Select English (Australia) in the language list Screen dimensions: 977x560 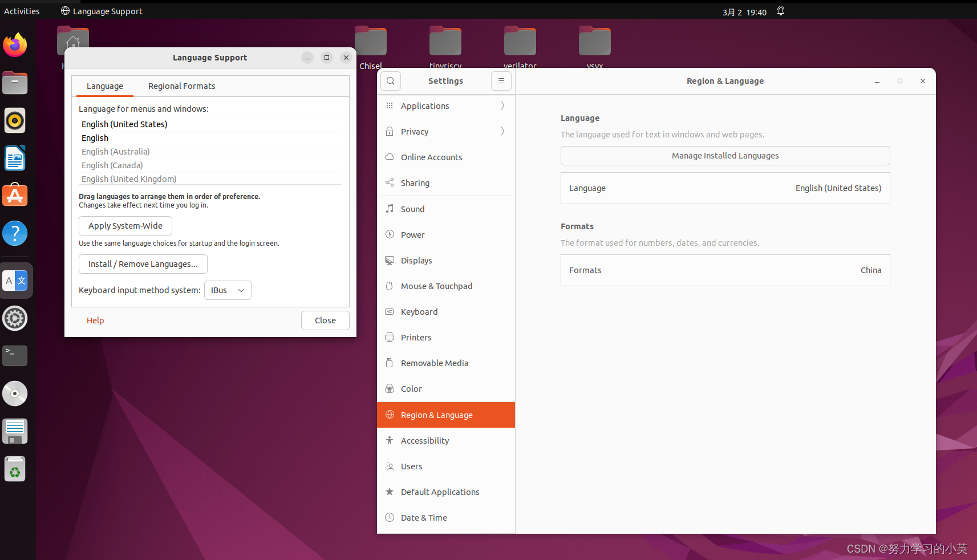click(115, 151)
